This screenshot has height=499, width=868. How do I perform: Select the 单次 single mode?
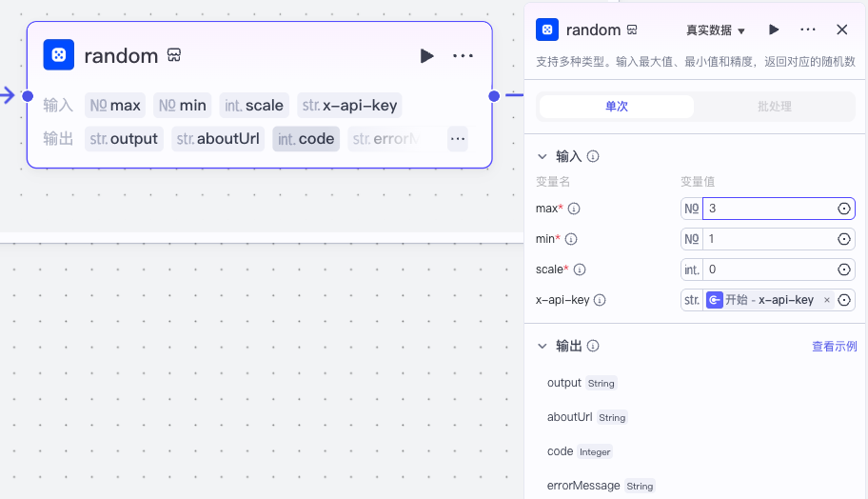click(617, 107)
